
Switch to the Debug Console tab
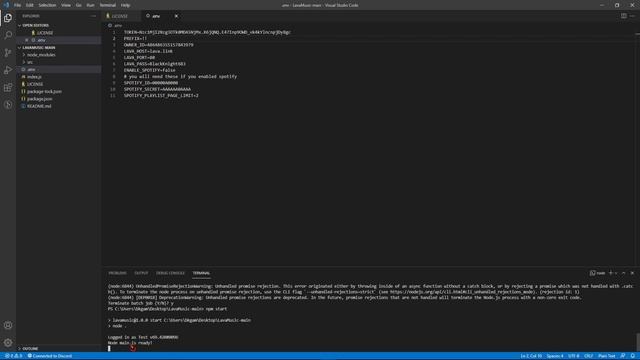tap(170, 273)
